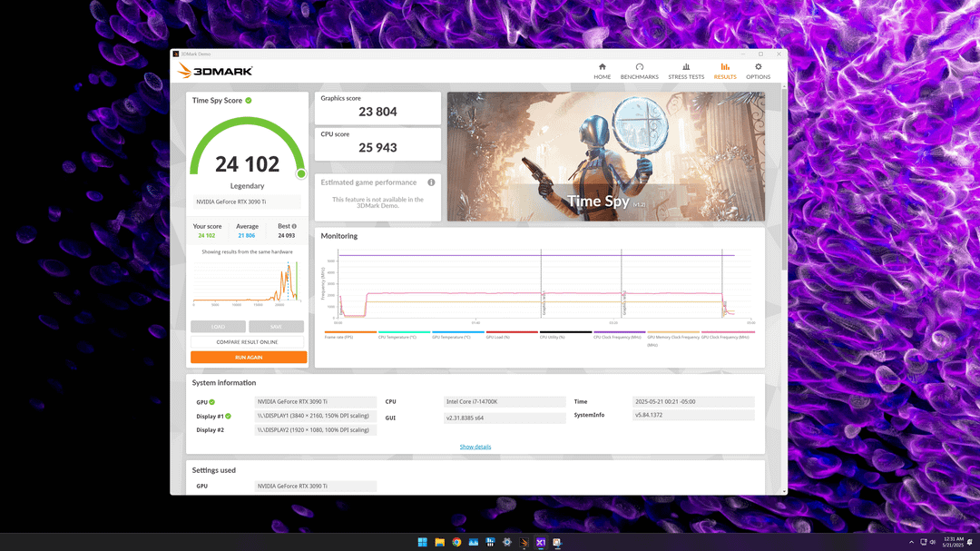The image size is (980, 551).
Task: Click COMPARE RESULT ONLINE
Action: click(x=247, y=342)
